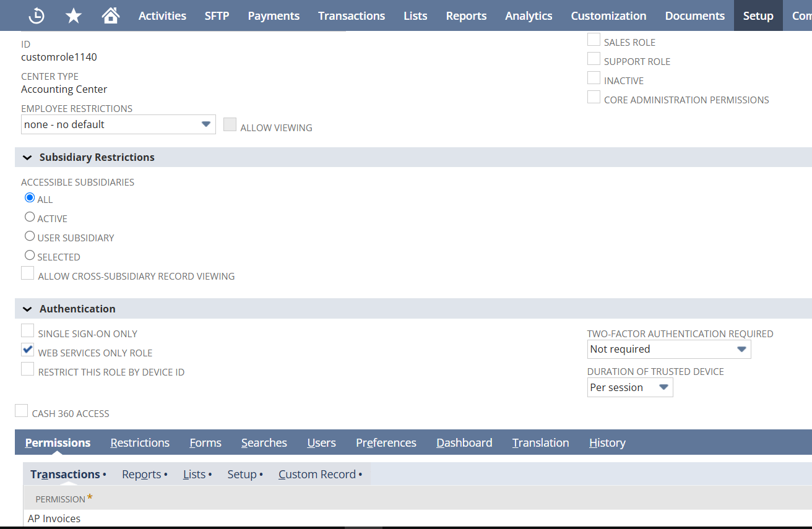Switch to the Users tab
Viewport: 812px width, 529px height.
click(x=321, y=442)
